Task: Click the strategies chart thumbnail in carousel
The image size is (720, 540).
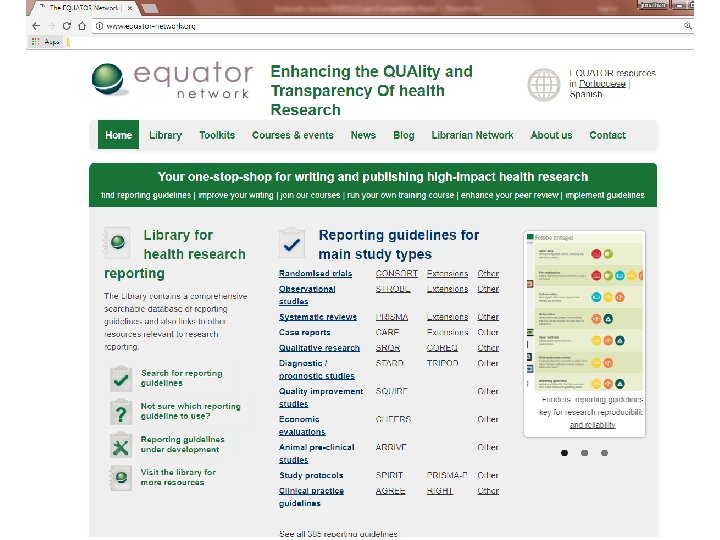Action: [584, 312]
